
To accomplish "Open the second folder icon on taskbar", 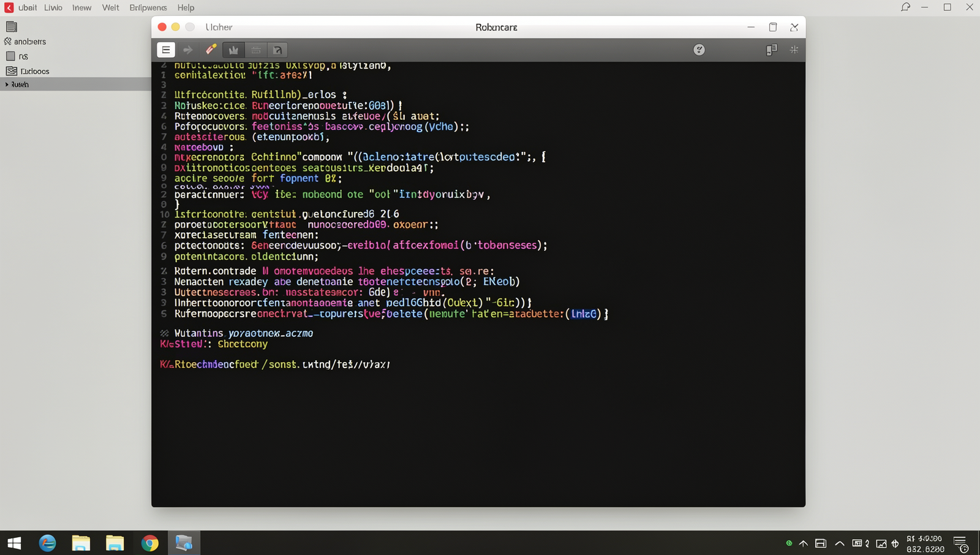I will click(115, 543).
